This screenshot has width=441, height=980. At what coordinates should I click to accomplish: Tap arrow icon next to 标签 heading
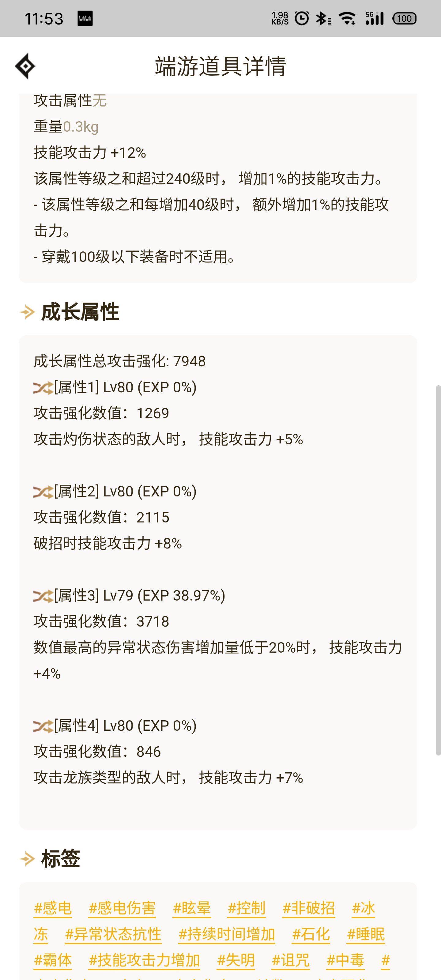point(27,859)
